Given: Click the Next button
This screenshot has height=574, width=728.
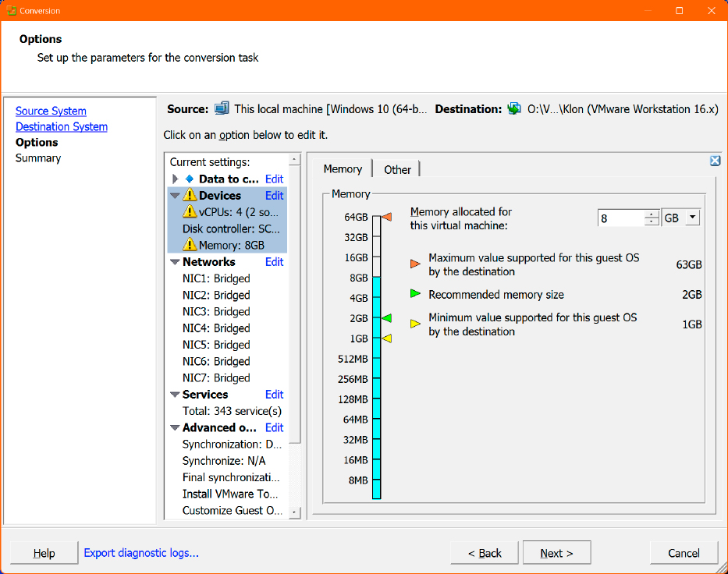Looking at the screenshot, I should click(556, 553).
